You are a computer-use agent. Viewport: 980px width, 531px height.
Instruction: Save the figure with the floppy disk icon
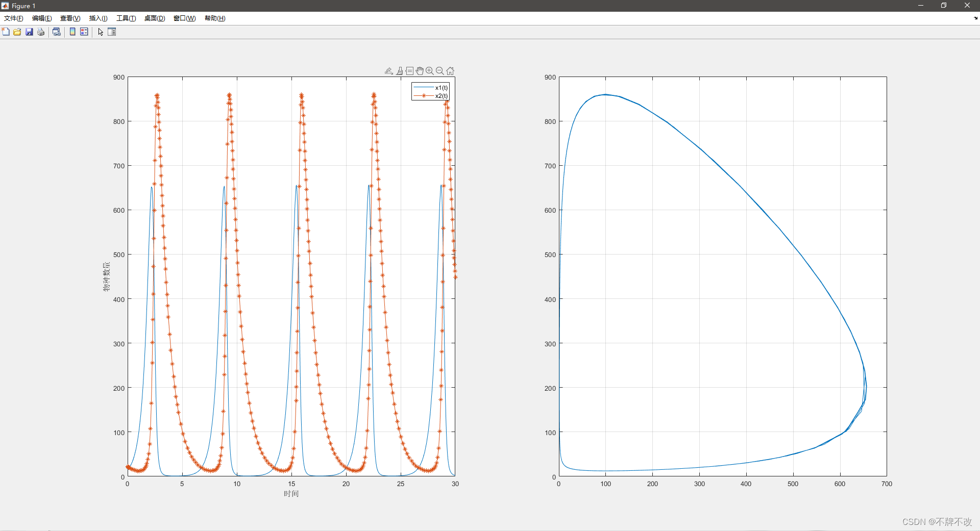pos(29,32)
